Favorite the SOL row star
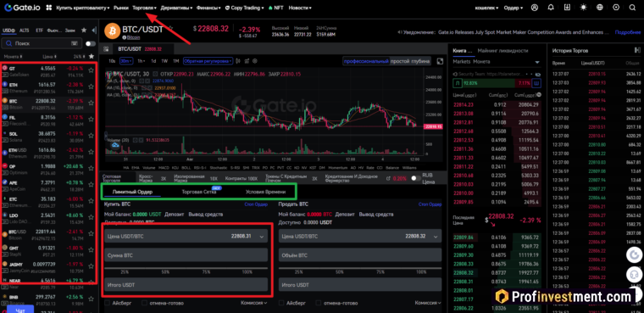 [92, 136]
